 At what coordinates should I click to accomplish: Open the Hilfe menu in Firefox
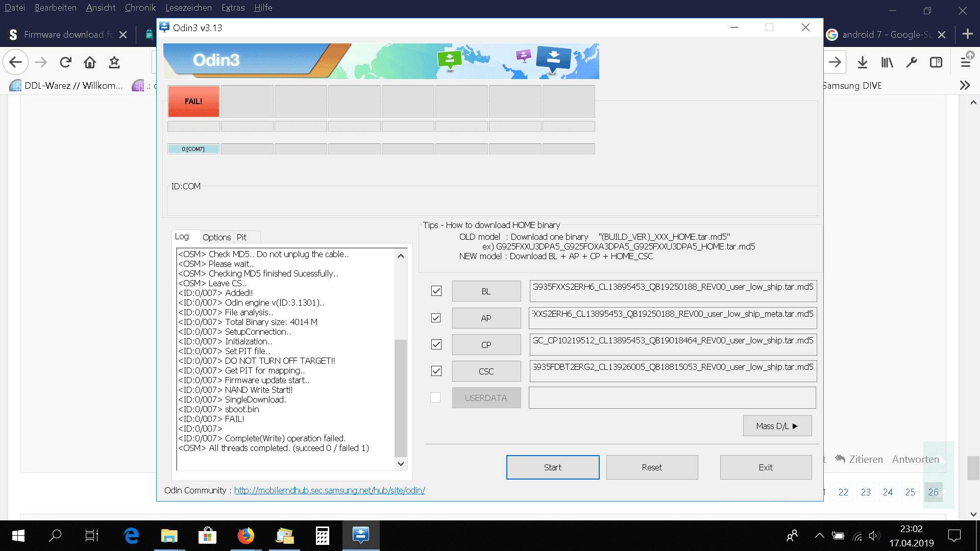[263, 8]
